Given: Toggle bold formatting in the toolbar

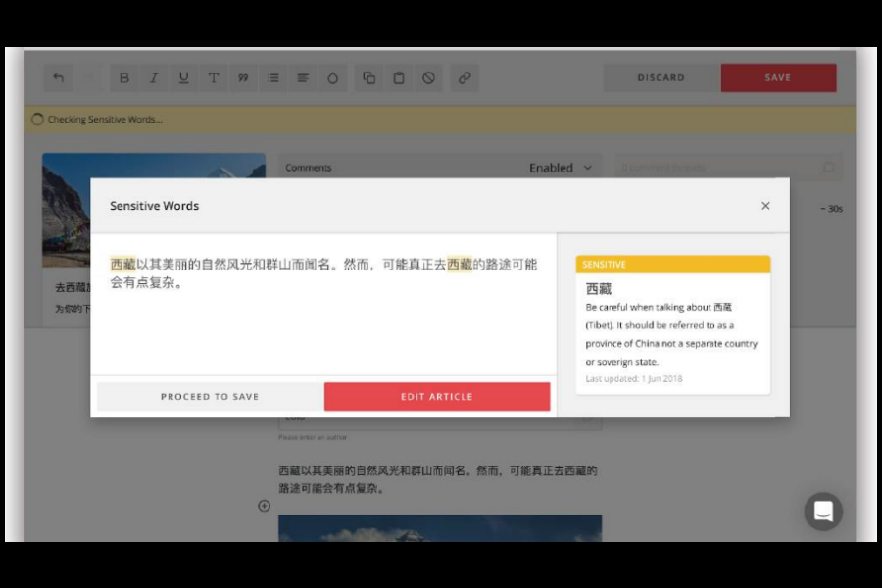Looking at the screenshot, I should pyautogui.click(x=122, y=77).
